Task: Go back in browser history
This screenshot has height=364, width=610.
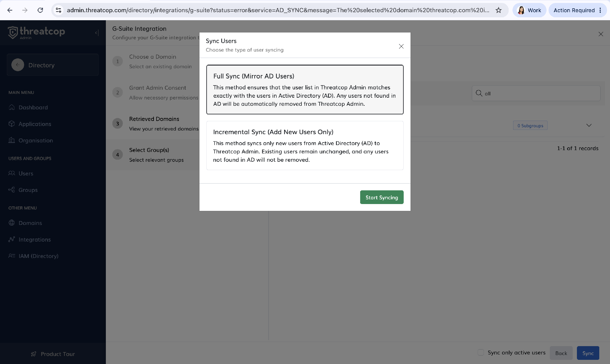Action: [10, 10]
